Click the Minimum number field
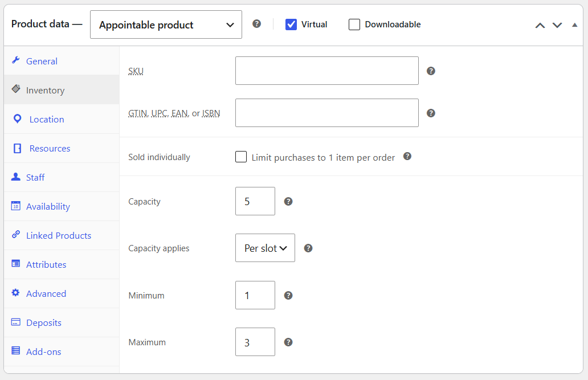This screenshot has height=380, width=588. click(x=255, y=295)
